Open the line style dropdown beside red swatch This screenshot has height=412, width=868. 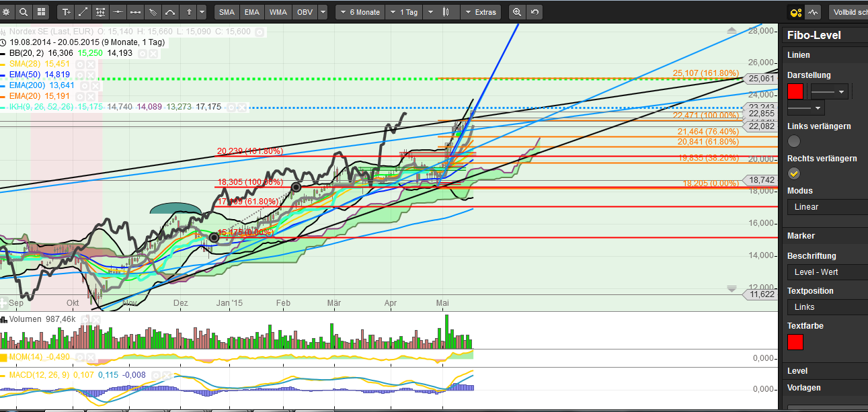(829, 91)
